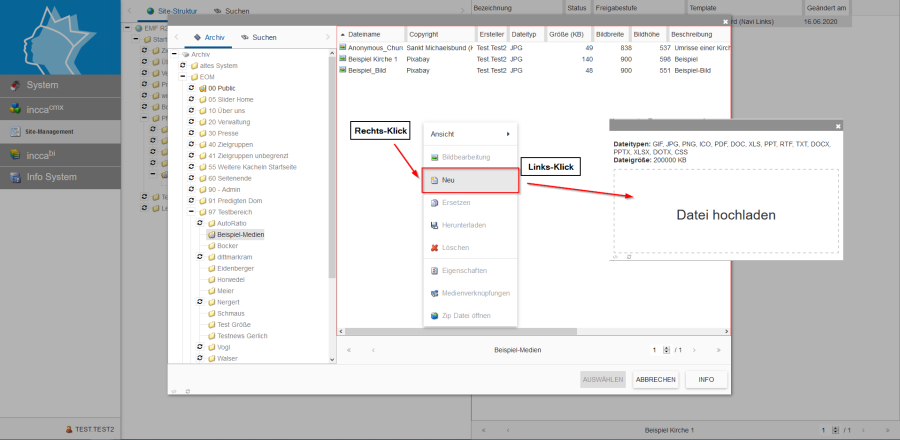Click the Herunterladen download icon
Screen dimensions: 900x440
[433, 225]
